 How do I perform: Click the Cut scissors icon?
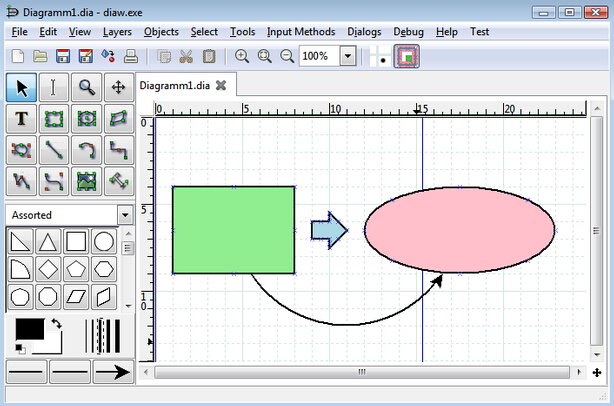click(186, 56)
